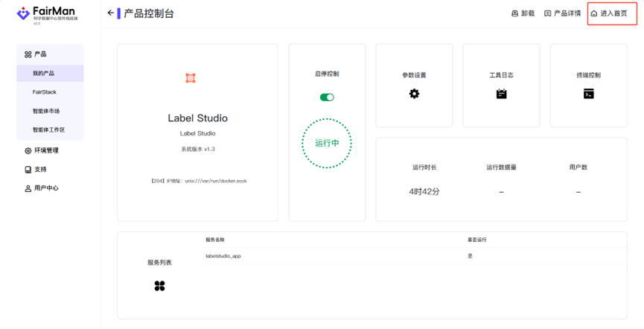Open FairStack in the sidebar
This screenshot has width=644, height=329.
pyautogui.click(x=45, y=92)
